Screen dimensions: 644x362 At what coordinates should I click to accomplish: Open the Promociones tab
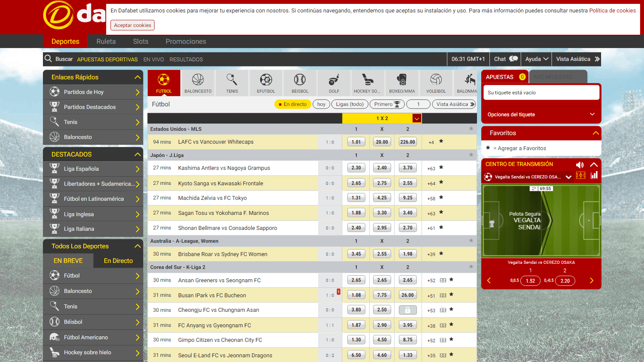[x=186, y=41]
